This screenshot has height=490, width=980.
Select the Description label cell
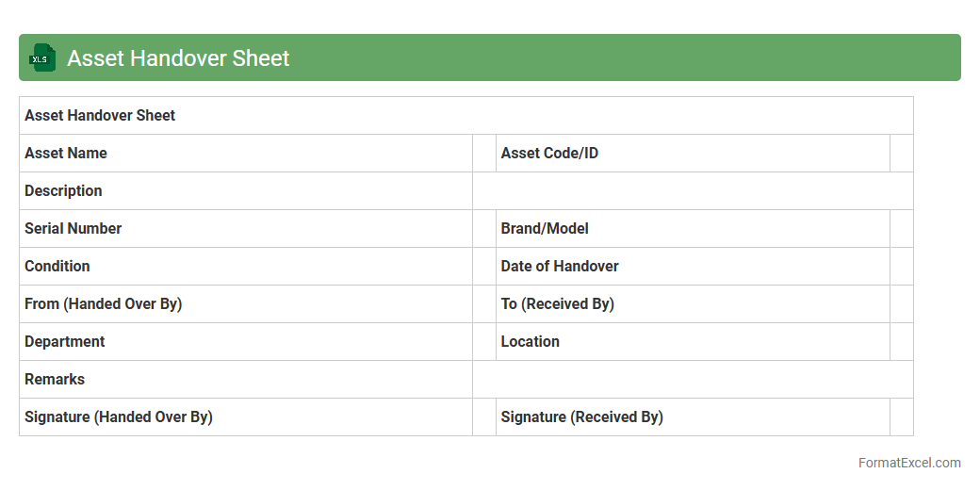tap(245, 191)
